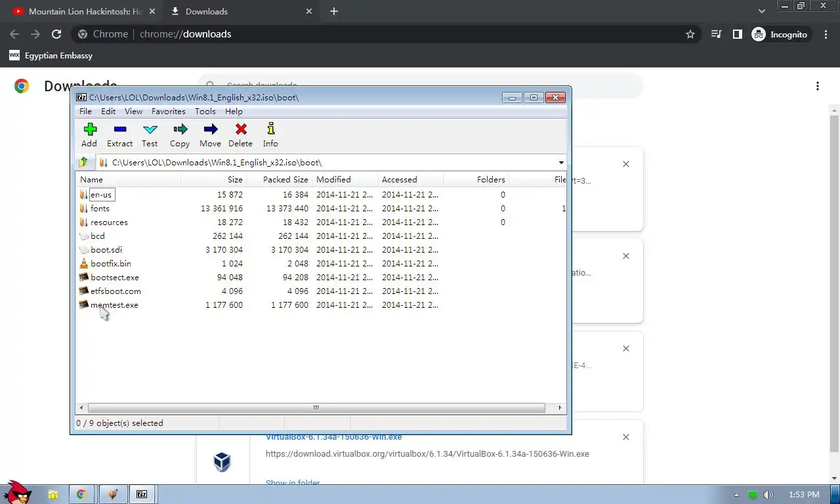The width and height of the screenshot is (840, 504).
Task: Sort by the Modified column header
Action: [x=345, y=179]
